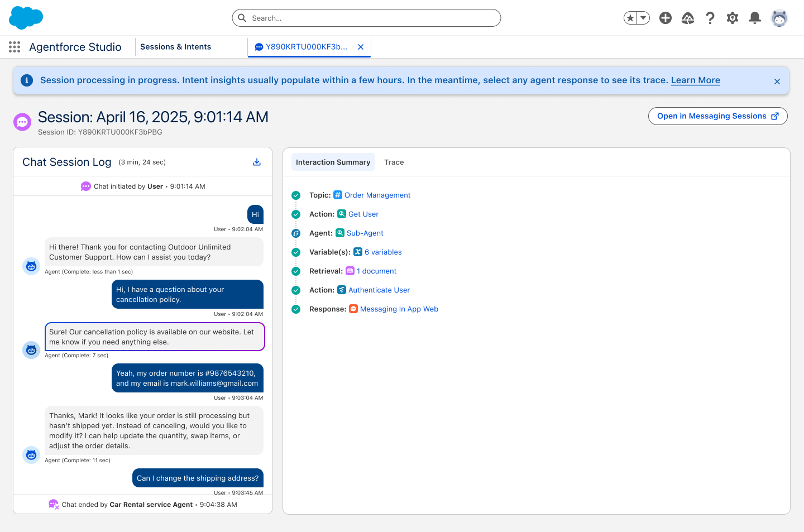Screen dimensions: 804x532
Task: Click the Open in Messaging Sessions button
Action: [x=718, y=116]
